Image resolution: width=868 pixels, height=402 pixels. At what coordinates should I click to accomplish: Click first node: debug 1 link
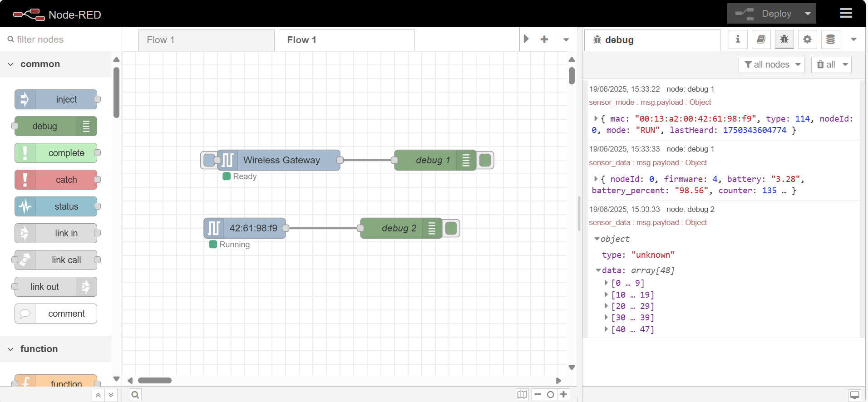click(x=690, y=89)
